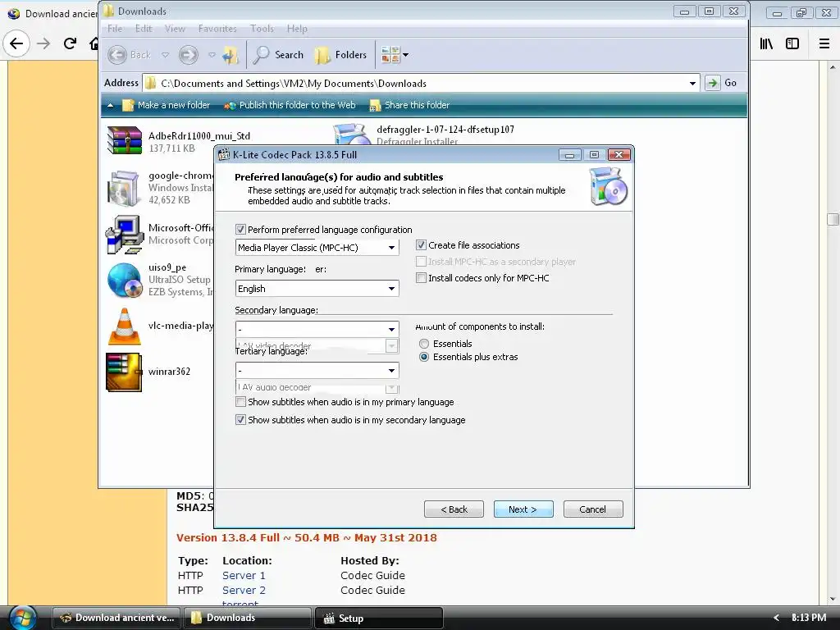The width and height of the screenshot is (840, 630).
Task: Open the Media Player Classic (MPC-HC) dropdown
Action: (x=317, y=248)
